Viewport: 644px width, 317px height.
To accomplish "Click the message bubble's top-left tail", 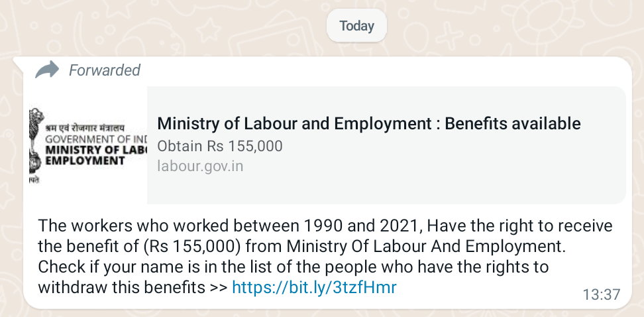I will pyautogui.click(x=19, y=62).
